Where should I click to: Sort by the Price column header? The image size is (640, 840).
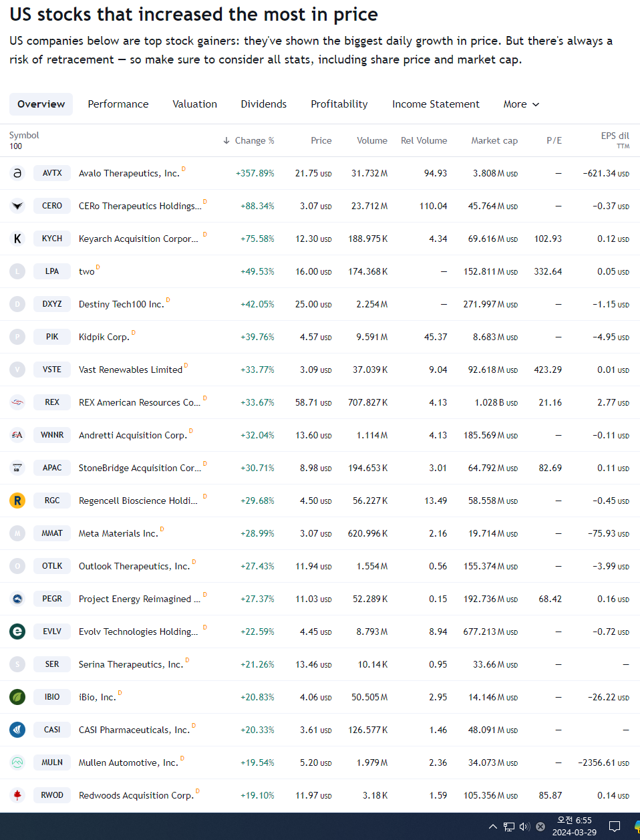[x=321, y=140]
